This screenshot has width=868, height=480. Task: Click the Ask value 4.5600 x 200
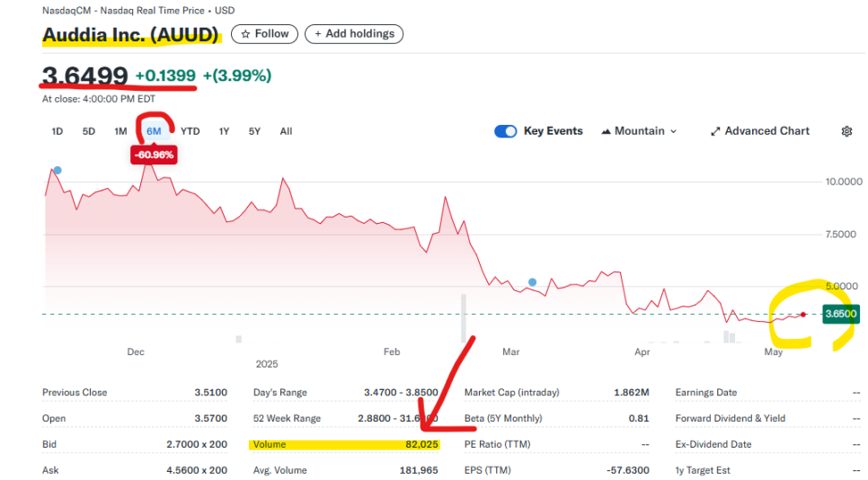click(197, 471)
